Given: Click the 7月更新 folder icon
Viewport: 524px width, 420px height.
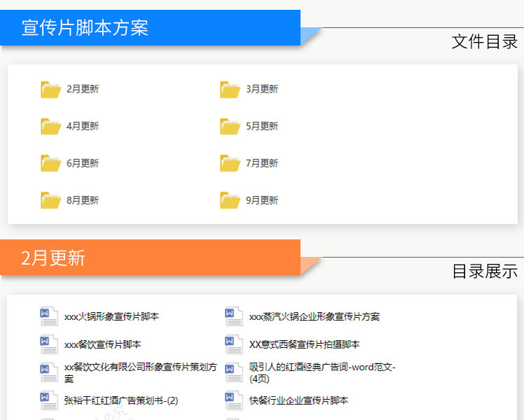Looking at the screenshot, I should click(x=230, y=164).
